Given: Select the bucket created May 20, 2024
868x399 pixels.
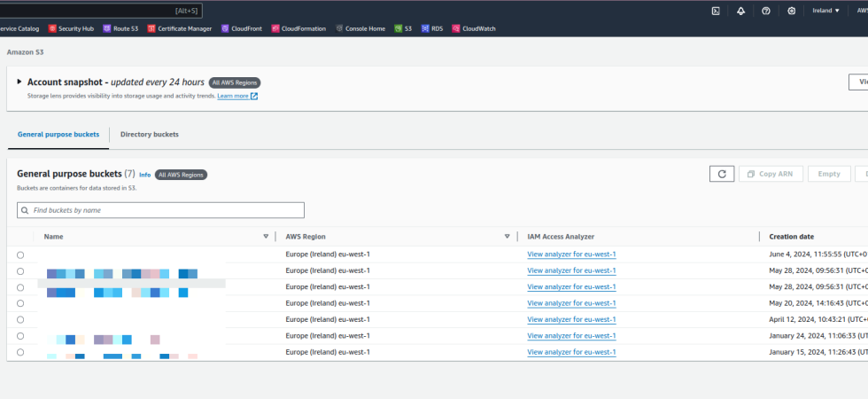Looking at the screenshot, I should (20, 303).
